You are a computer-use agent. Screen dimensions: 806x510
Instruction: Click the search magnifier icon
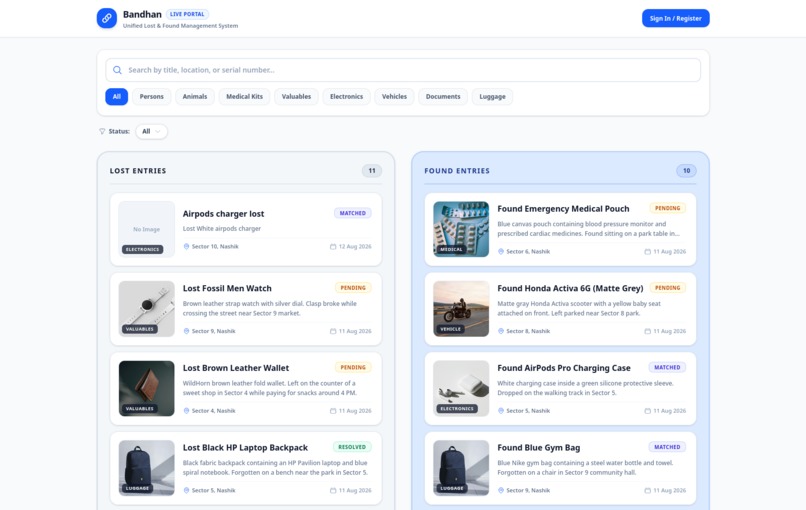pyautogui.click(x=117, y=70)
